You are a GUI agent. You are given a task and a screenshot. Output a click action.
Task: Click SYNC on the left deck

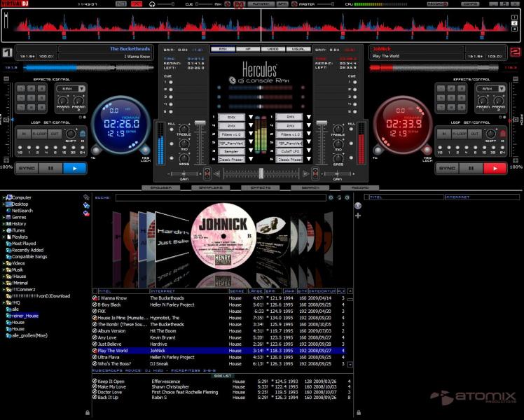pos(27,169)
